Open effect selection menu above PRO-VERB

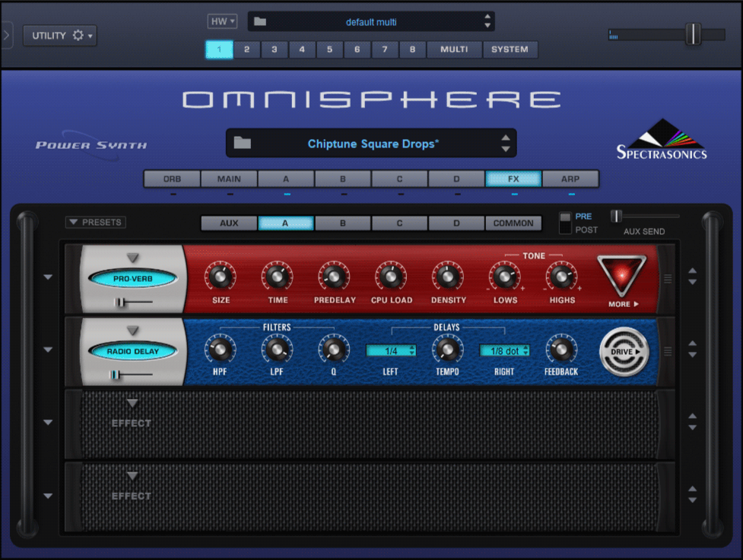pyautogui.click(x=132, y=258)
